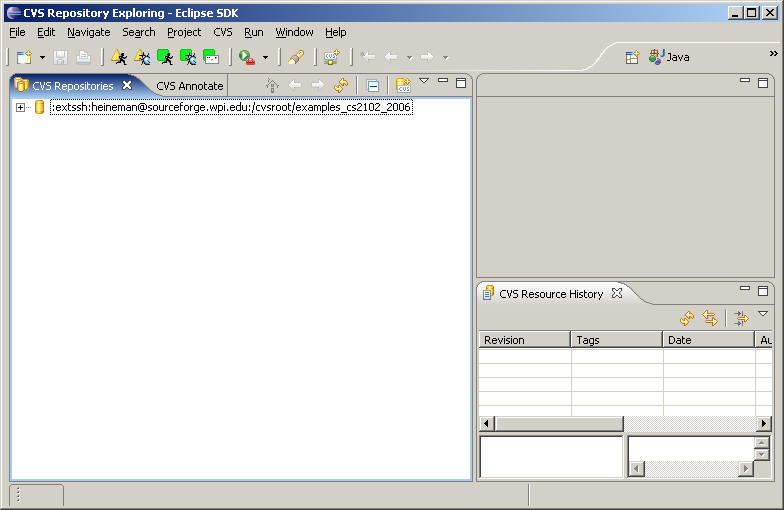
Task: Open the New wizard toolbar icon
Action: pyautogui.click(x=24, y=58)
